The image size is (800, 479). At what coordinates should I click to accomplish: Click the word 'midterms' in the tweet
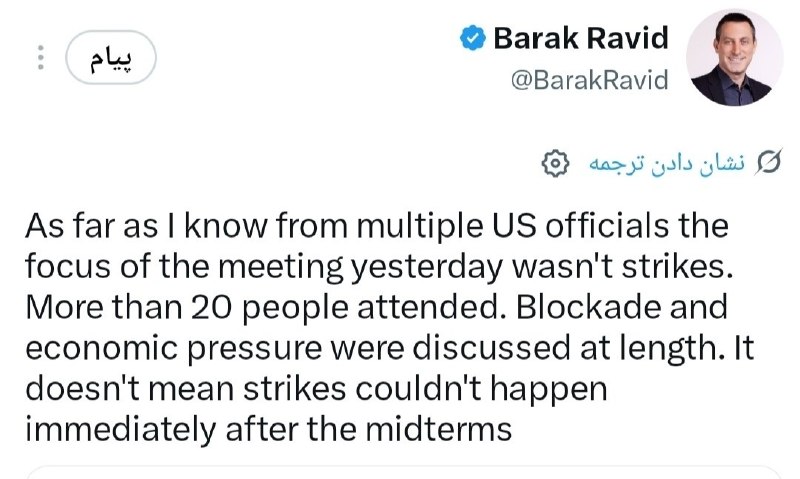pos(439,430)
